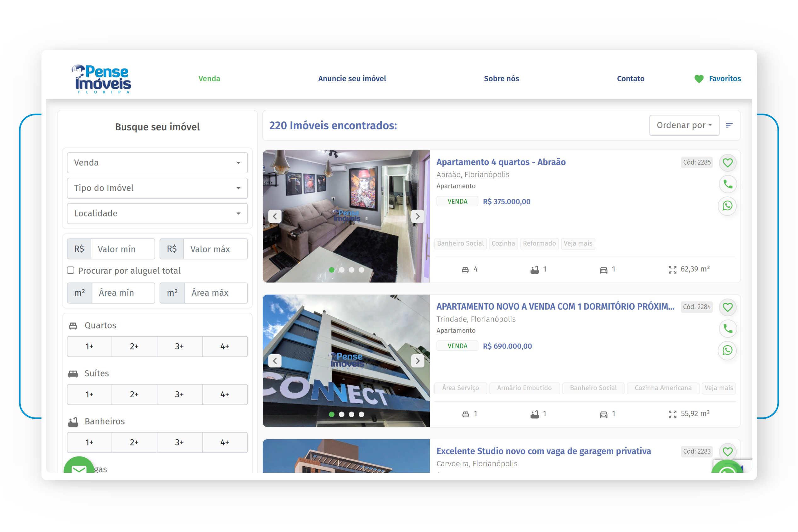The height and width of the screenshot is (532, 798).
Task: Select 2+ under Banheiros
Action: [134, 442]
